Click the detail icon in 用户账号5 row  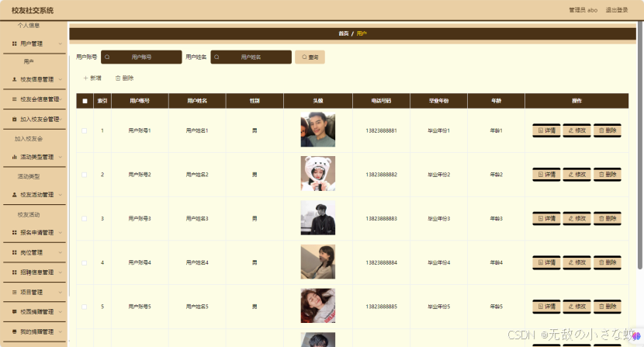pyautogui.click(x=541, y=307)
